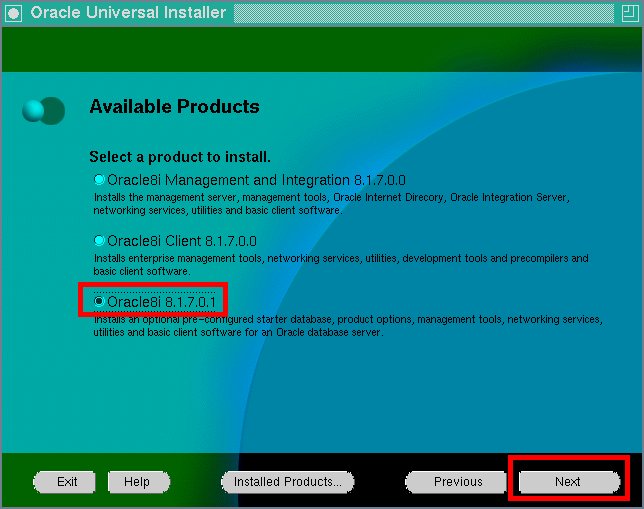Viewport: 644px width, 509px height.
Task: Click the Next button
Action: coord(569,481)
